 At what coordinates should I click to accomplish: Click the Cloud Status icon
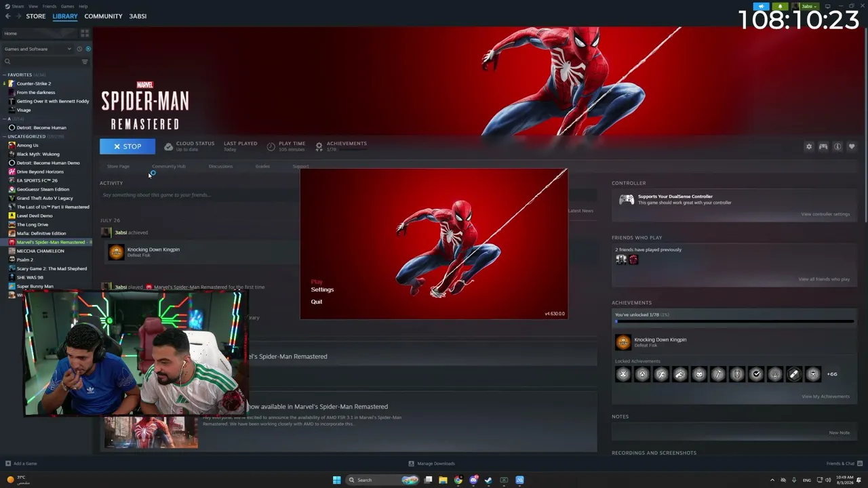[x=168, y=146]
